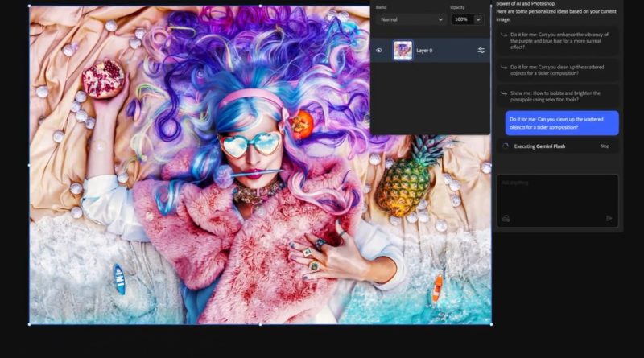The image size is (644, 358).
Task: Click the Ask anything prompt field
Action: click(557, 193)
